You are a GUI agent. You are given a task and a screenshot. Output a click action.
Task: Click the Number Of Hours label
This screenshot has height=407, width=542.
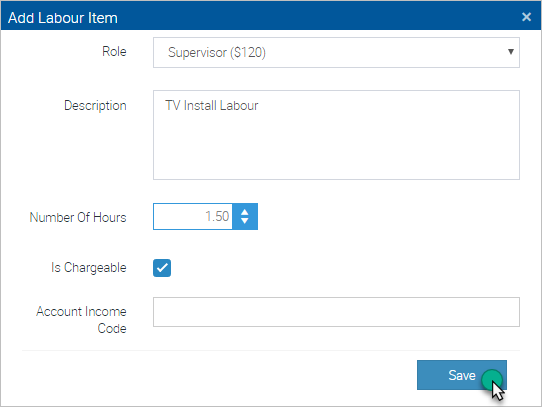click(78, 217)
